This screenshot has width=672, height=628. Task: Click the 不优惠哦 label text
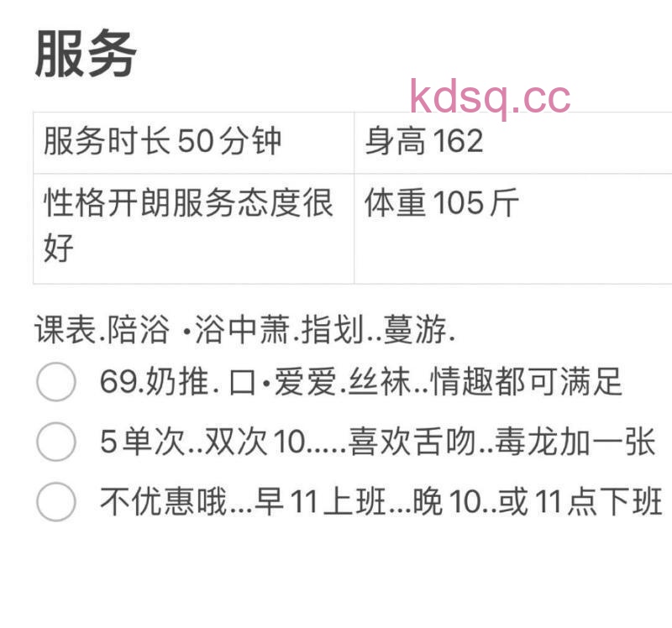(x=164, y=501)
